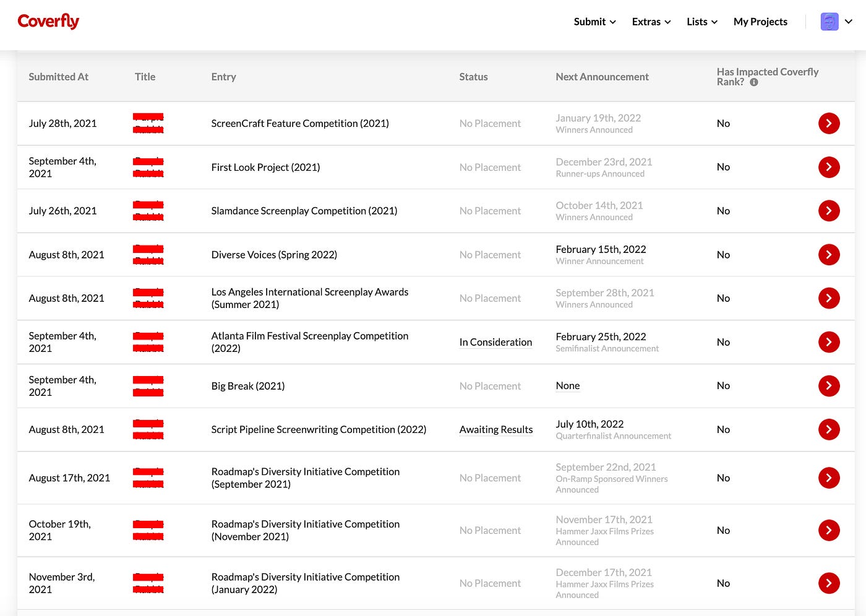Expand the Extras menu

pos(651,22)
